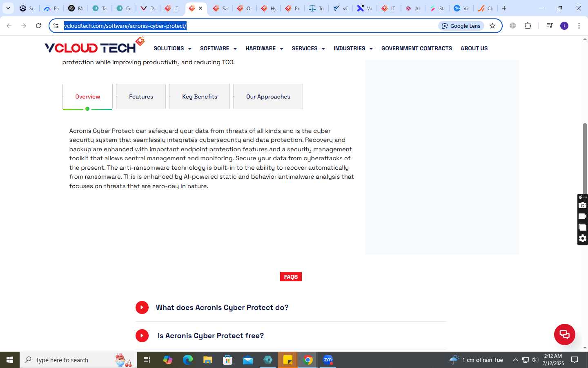Open Microsoft Edge from taskbar
The width and height of the screenshot is (588, 368).
click(187, 360)
